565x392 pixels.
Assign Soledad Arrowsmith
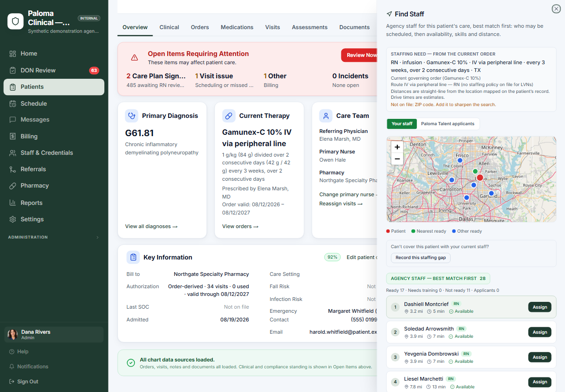point(539,332)
